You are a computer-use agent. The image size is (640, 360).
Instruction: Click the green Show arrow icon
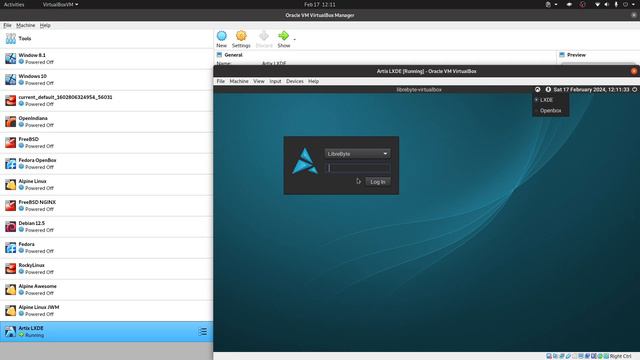(x=283, y=36)
